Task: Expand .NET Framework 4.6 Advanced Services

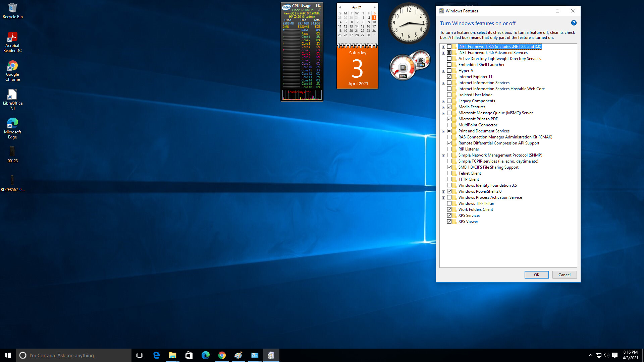Action: coord(443,53)
